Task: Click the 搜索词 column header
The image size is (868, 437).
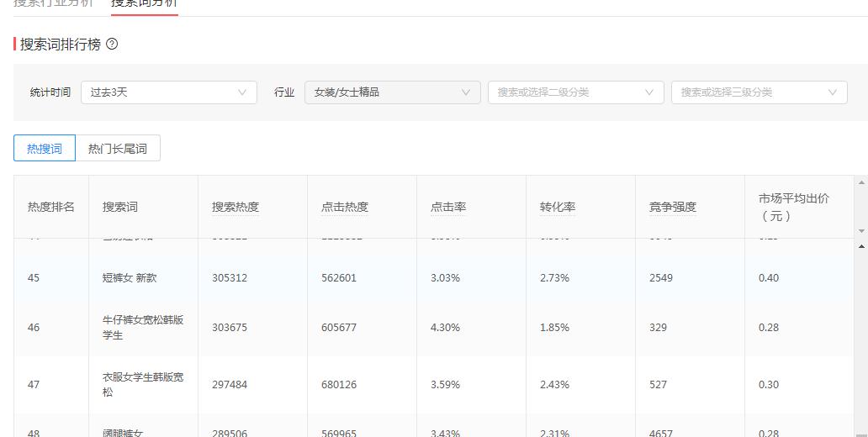Action: tap(120, 207)
